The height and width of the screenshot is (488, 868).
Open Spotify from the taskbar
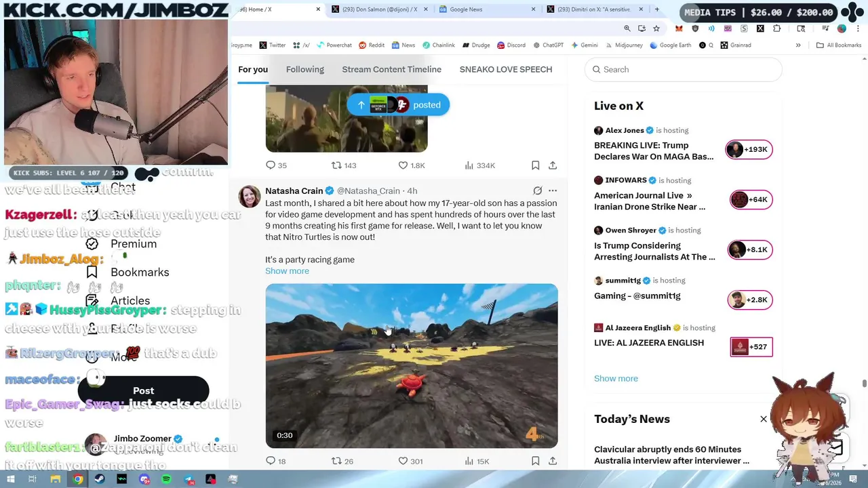167,479
